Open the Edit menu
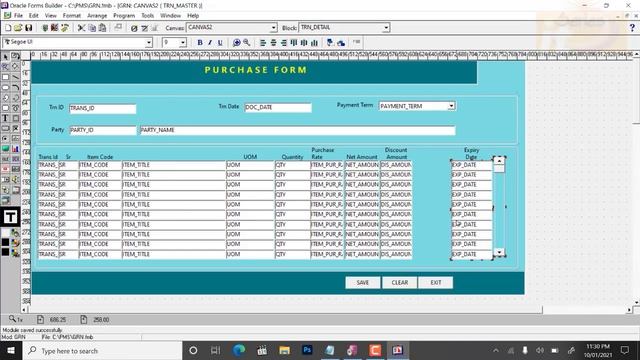 (33, 16)
